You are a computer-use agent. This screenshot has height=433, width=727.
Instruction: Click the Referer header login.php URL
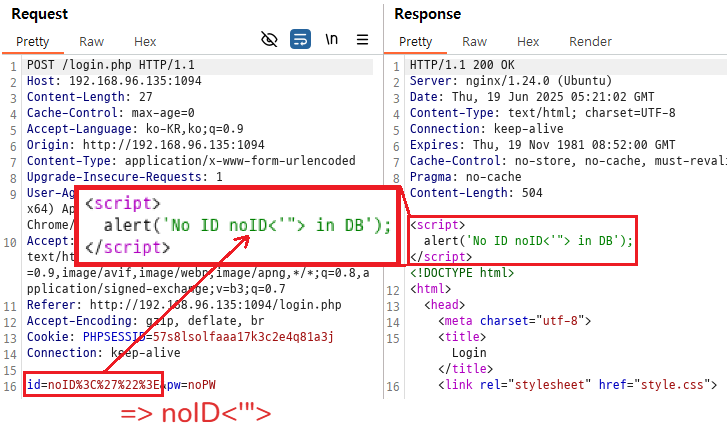[216, 305]
